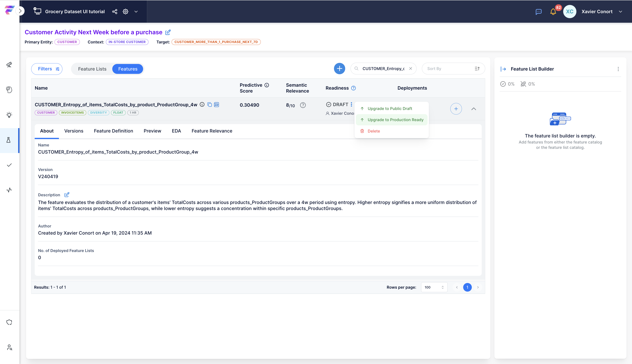Select the Features toggle
The height and width of the screenshot is (364, 632).
(128, 69)
